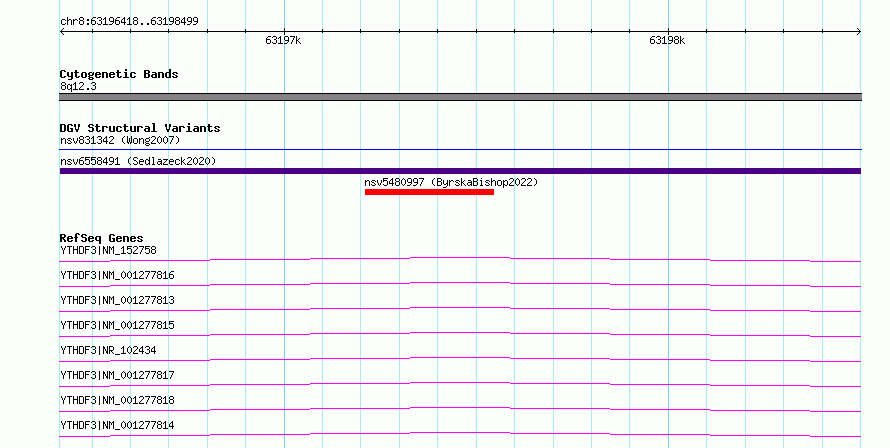Screen dimensions: 890x448
Task: Open transcript YTHDF3|NM_001277816
Action: click(x=117, y=275)
